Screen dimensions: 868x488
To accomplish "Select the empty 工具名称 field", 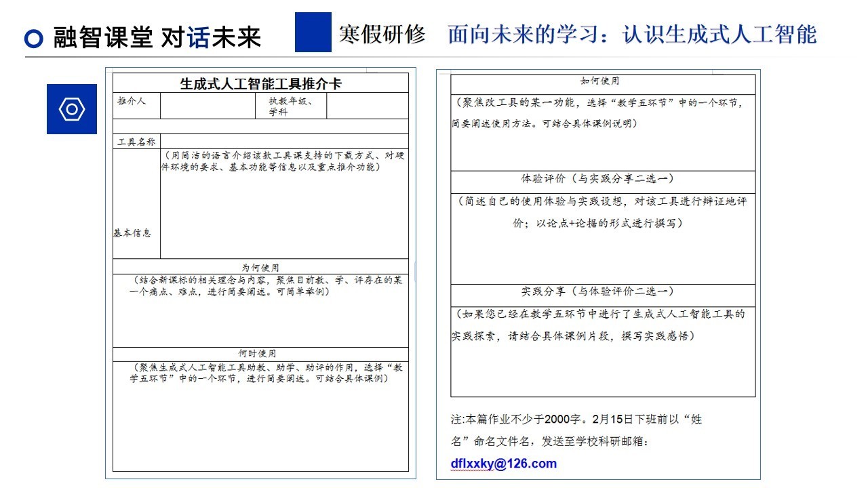I will (283, 142).
